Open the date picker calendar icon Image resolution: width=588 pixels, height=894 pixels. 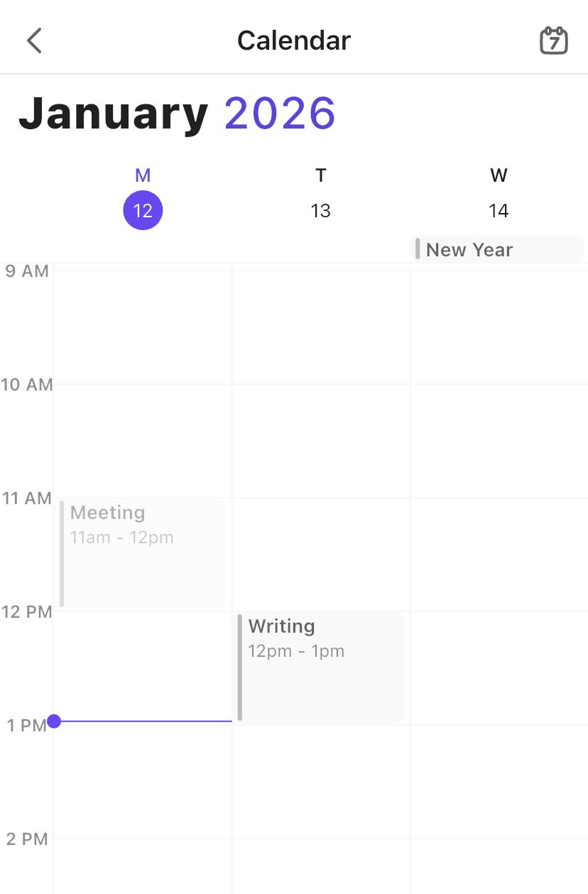point(553,40)
